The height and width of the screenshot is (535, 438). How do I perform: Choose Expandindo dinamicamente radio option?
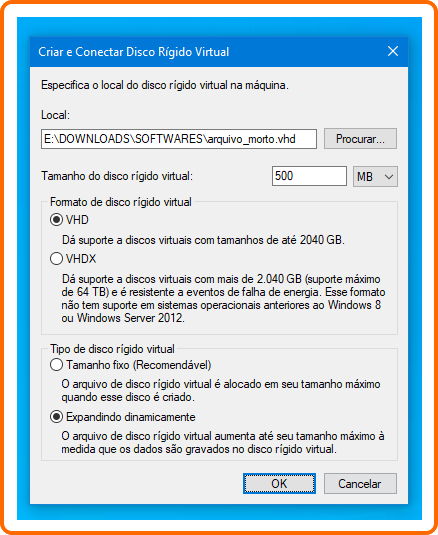56,417
